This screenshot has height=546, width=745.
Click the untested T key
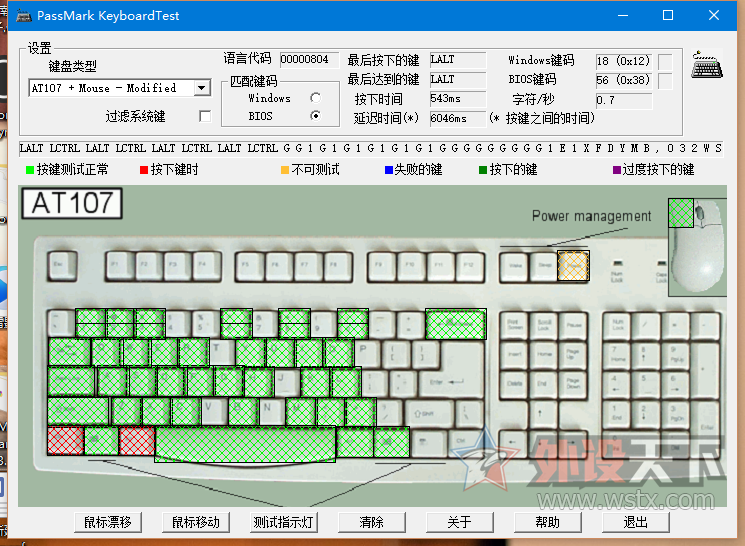[221, 352]
